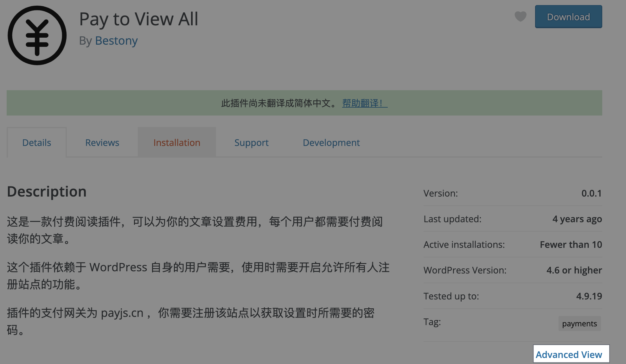
Task: Click the yen plugin logo icon
Action: point(37,35)
